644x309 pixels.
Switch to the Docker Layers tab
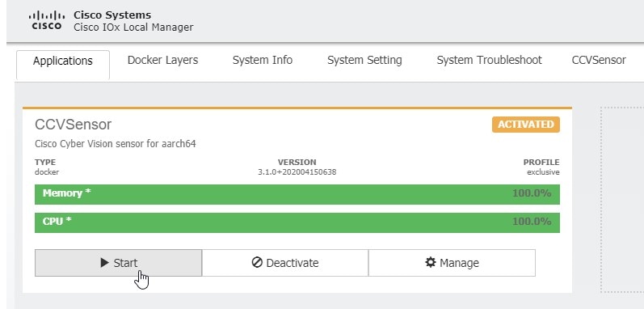(x=162, y=60)
